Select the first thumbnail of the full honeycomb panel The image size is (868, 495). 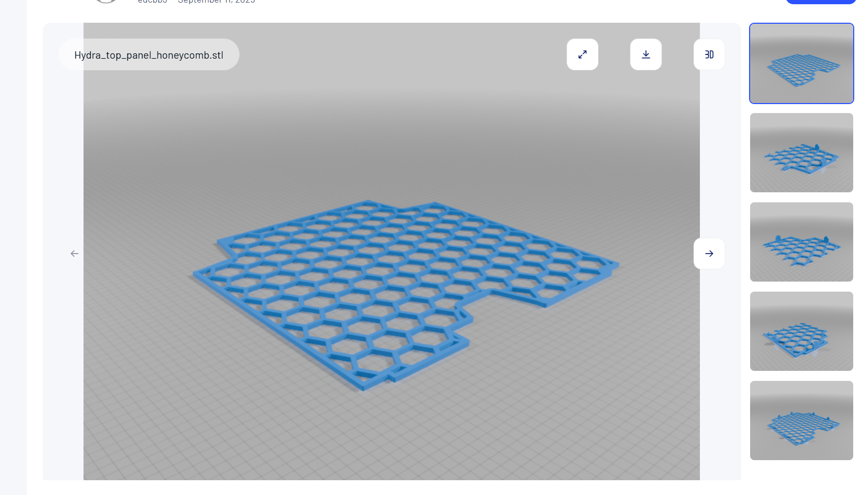801,63
